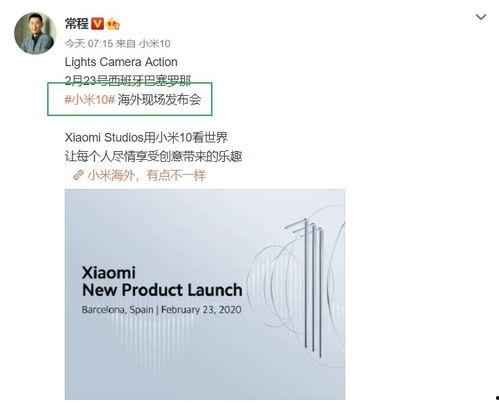Open the Xiaomi New Product Launch image
499x404 pixels.
pos(205,294)
